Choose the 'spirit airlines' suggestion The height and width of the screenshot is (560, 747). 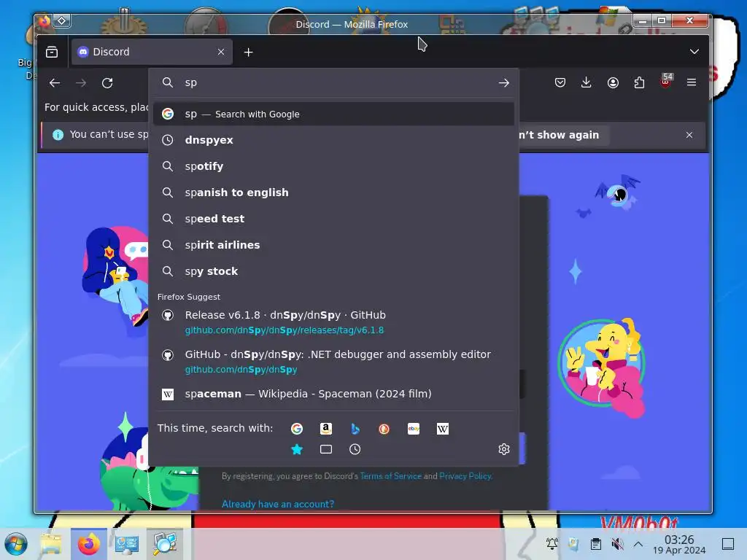tap(333, 245)
